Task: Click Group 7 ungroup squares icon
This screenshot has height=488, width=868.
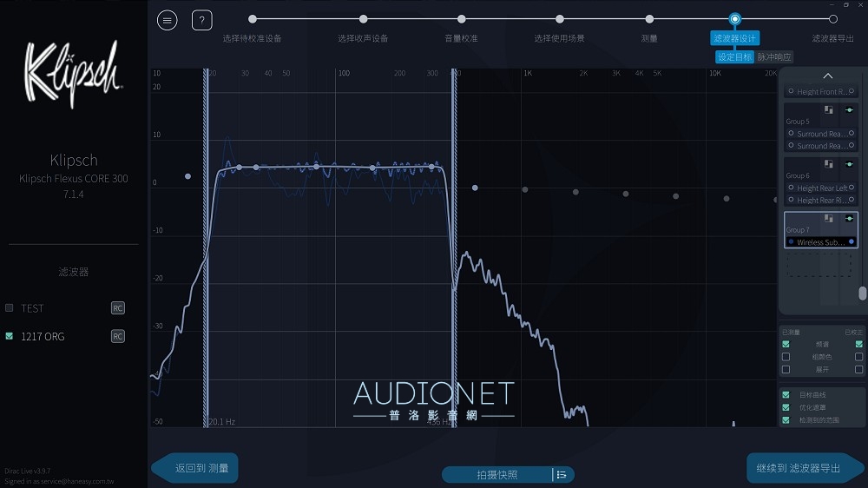Action: point(829,218)
